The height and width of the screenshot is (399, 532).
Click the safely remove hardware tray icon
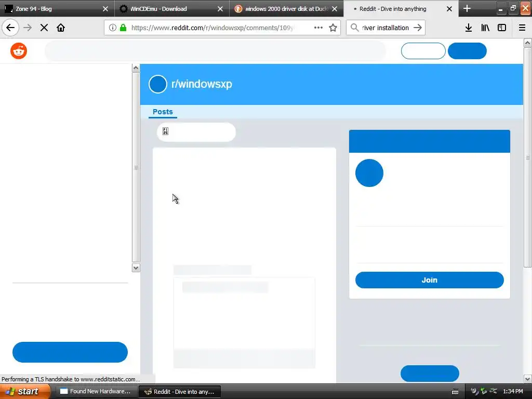click(x=484, y=392)
